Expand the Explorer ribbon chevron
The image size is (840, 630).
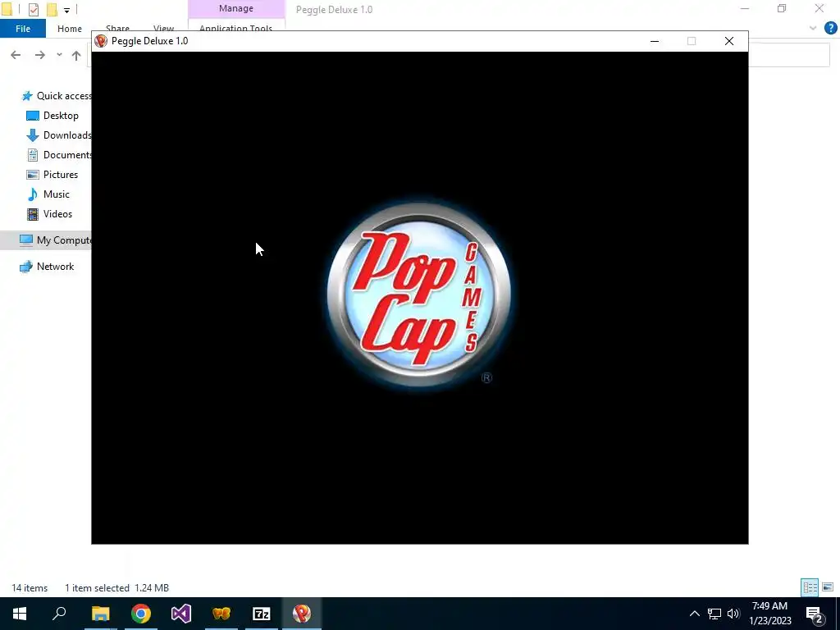click(x=813, y=28)
